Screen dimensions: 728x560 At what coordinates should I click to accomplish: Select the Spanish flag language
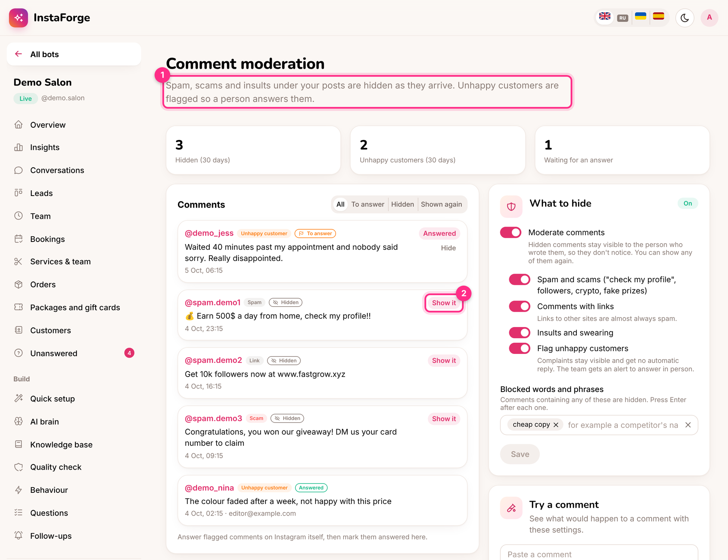(659, 16)
